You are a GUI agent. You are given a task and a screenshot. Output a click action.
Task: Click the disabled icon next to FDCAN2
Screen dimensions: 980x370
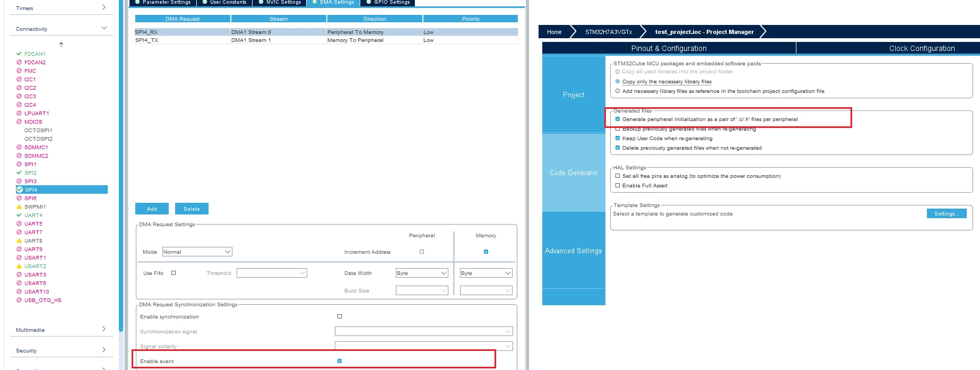[19, 62]
